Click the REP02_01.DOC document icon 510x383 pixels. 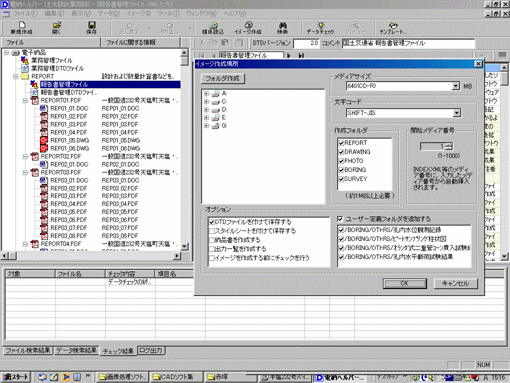click(x=44, y=164)
